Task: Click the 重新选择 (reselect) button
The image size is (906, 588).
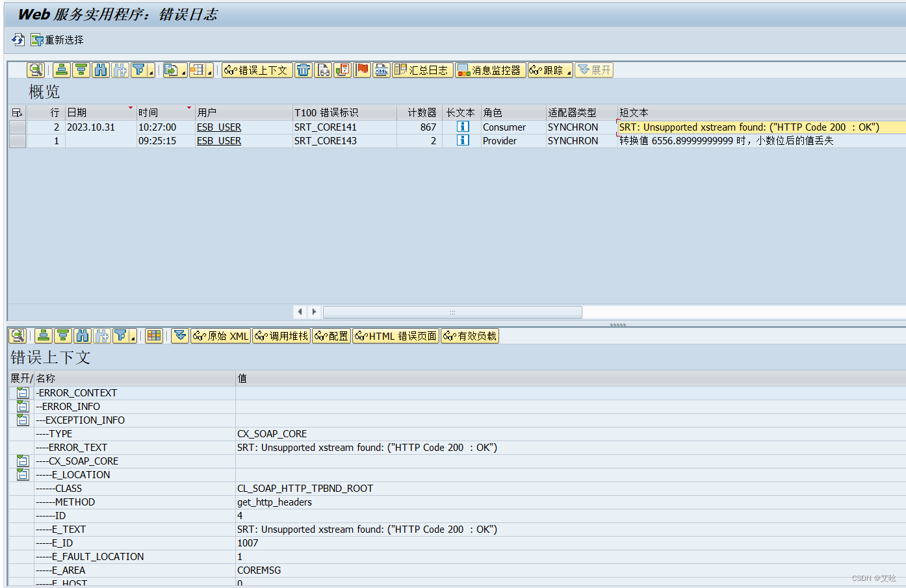Action: point(57,40)
